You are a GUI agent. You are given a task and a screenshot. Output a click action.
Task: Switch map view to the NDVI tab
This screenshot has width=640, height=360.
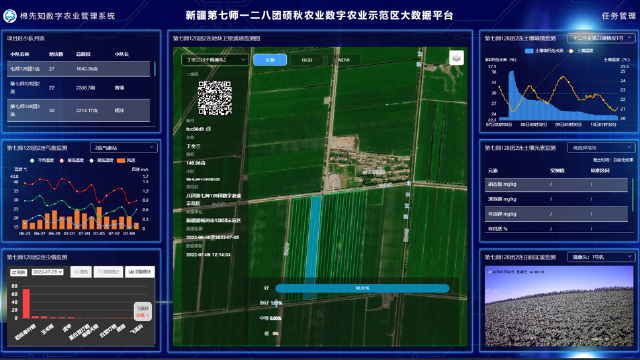(x=344, y=60)
